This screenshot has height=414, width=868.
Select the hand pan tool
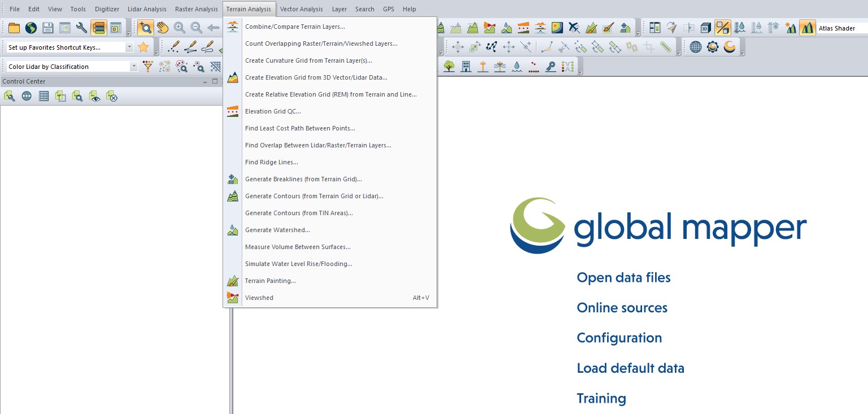[x=163, y=28]
